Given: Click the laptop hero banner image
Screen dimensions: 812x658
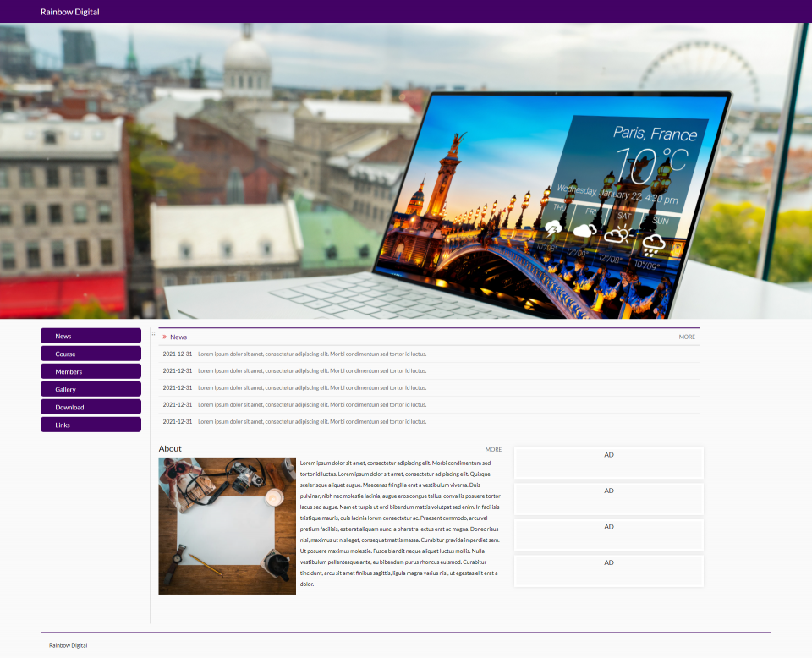Looking at the screenshot, I should tap(406, 171).
